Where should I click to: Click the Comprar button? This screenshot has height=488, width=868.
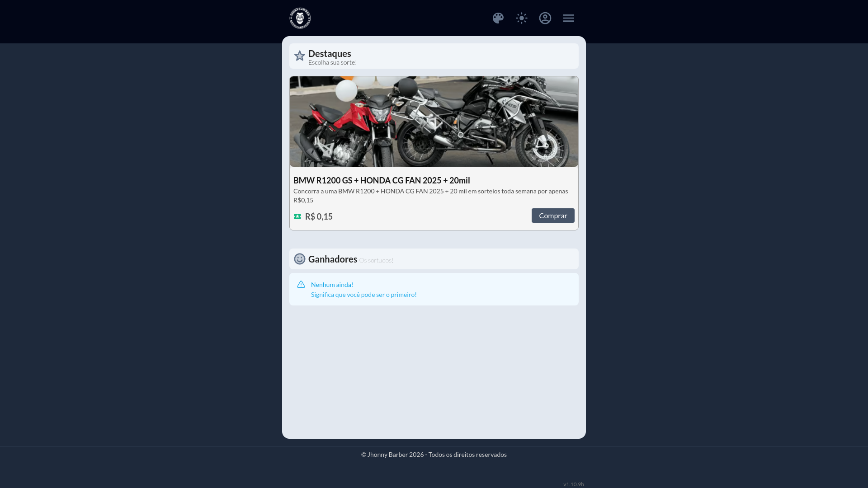(x=553, y=216)
